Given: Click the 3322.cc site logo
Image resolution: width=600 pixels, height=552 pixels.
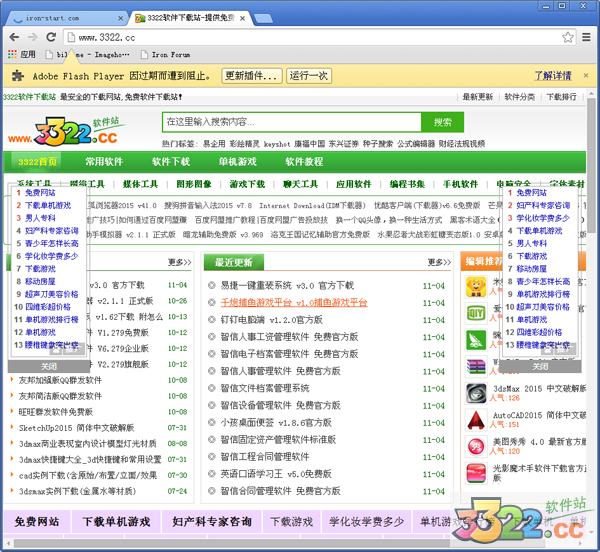Looking at the screenshot, I should 65,131.
